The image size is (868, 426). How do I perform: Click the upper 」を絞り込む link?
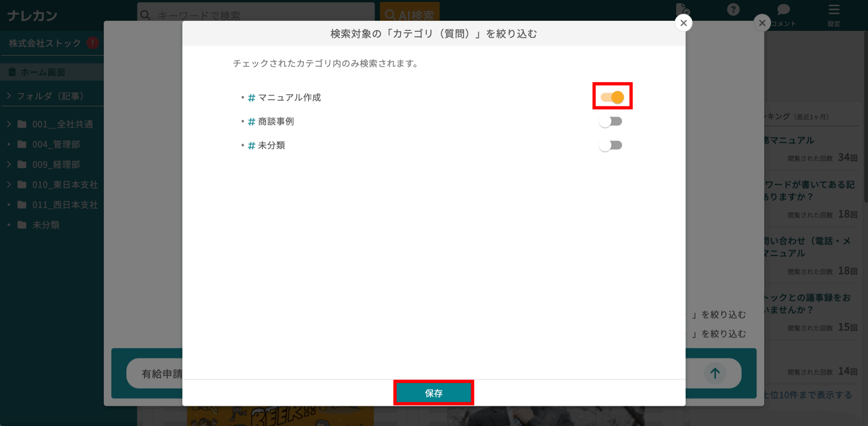719,314
